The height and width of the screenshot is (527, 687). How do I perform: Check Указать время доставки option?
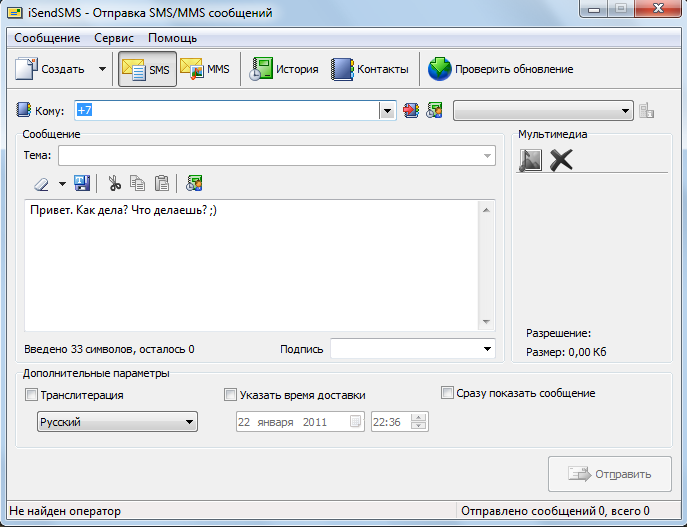[231, 395]
